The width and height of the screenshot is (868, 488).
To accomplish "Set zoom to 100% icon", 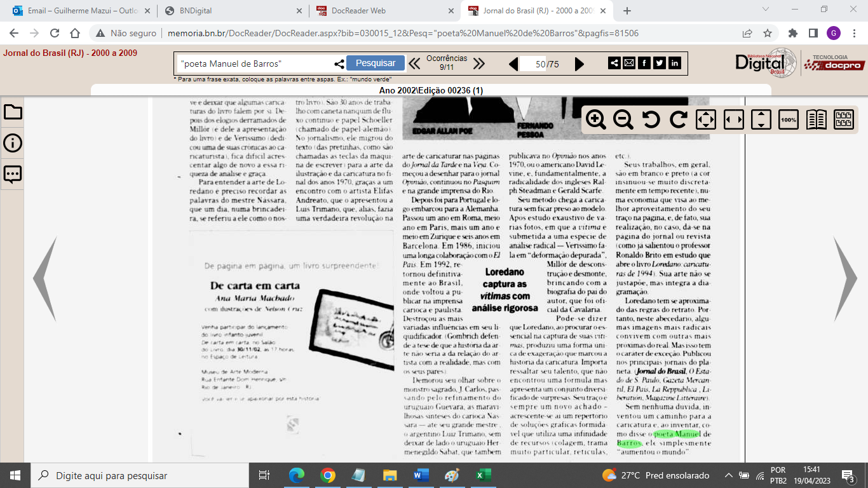I will (789, 119).
